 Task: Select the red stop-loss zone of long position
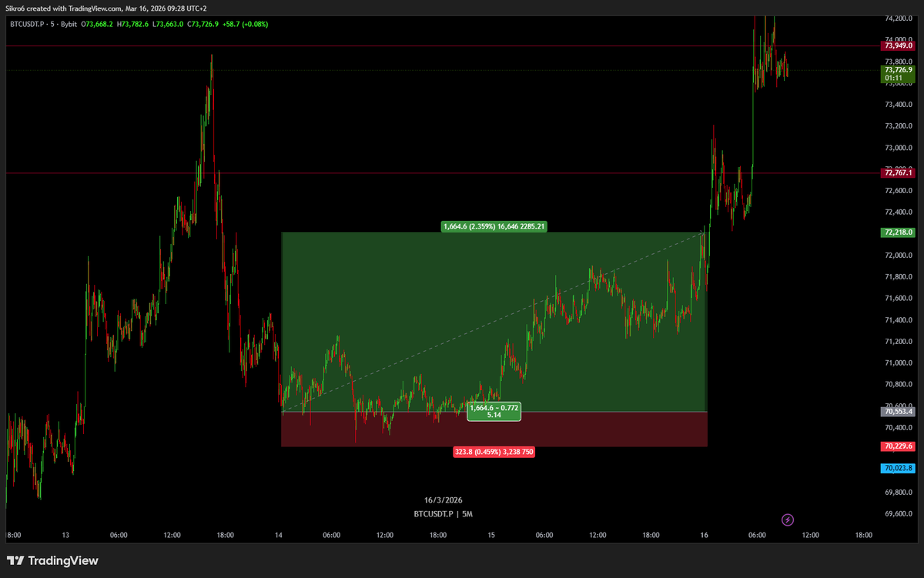(494, 429)
